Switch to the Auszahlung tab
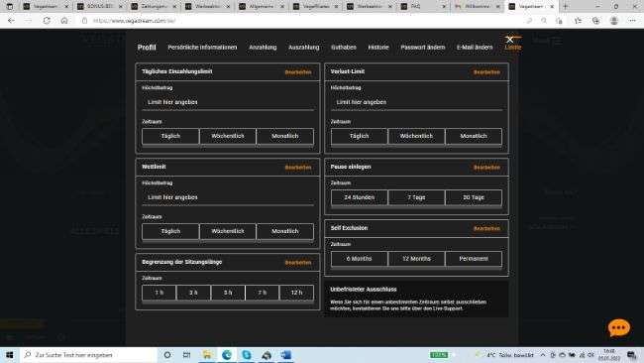The width and height of the screenshot is (644, 363). (x=303, y=48)
